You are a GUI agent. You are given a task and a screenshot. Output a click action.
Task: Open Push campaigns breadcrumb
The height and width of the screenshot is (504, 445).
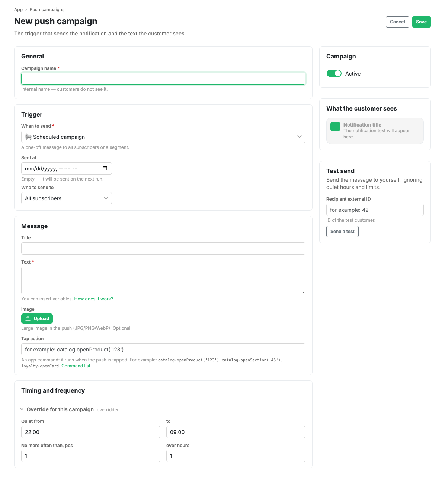coord(47,10)
